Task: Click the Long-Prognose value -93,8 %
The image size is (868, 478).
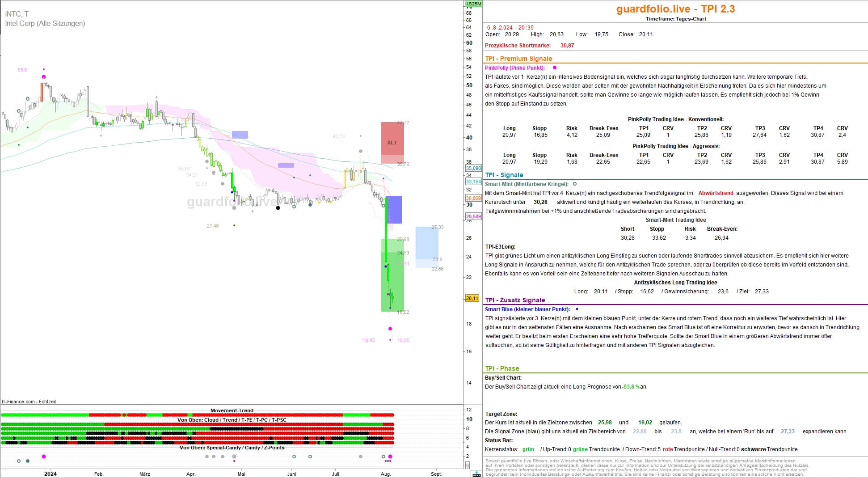Action: [x=631, y=387]
